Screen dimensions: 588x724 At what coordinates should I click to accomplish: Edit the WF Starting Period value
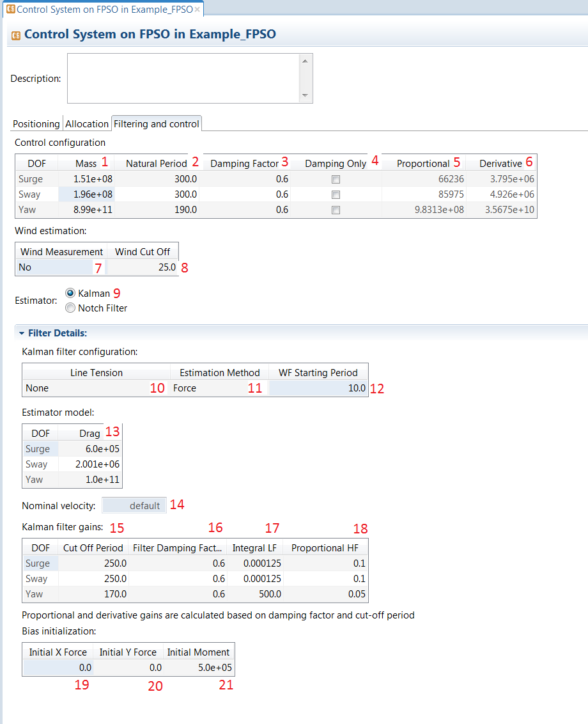click(318, 388)
